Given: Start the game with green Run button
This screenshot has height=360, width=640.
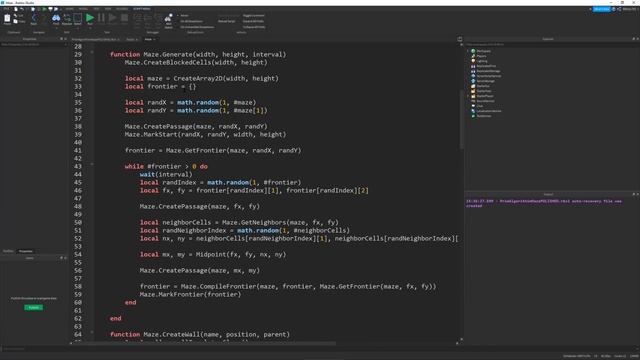Looking at the screenshot, I should (x=90, y=18).
